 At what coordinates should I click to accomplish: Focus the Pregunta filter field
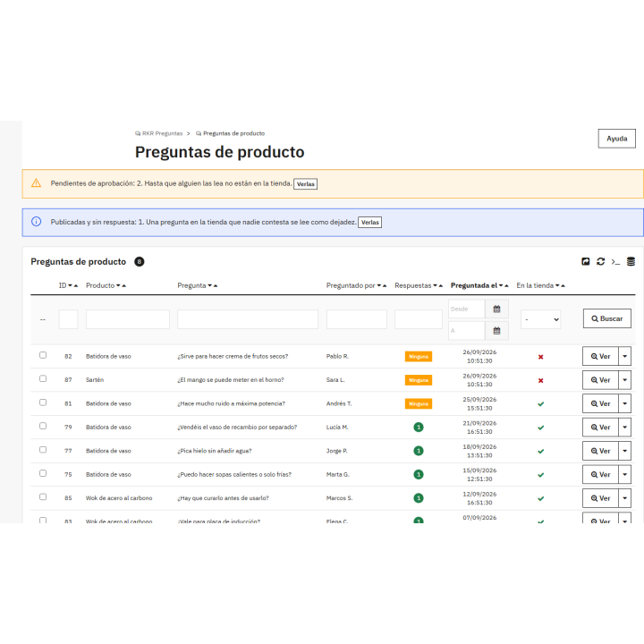[x=248, y=319]
